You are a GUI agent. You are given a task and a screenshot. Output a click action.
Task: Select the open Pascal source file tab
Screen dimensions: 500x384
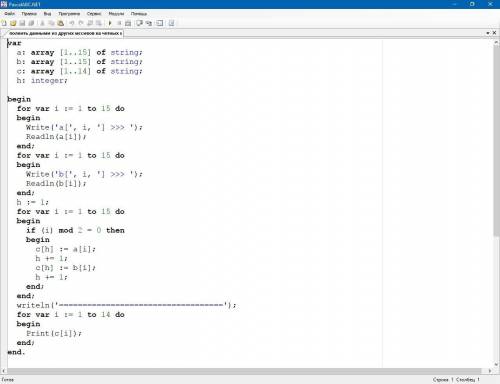(63, 33)
